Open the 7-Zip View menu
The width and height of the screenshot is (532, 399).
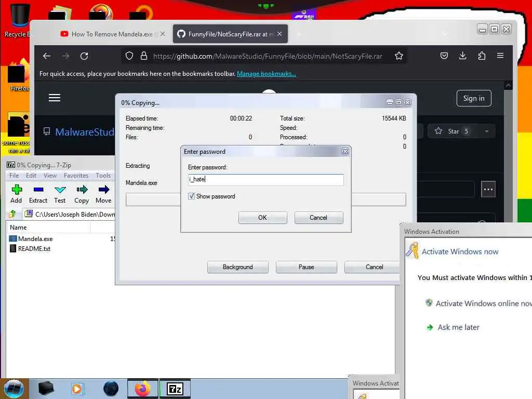[50, 176]
